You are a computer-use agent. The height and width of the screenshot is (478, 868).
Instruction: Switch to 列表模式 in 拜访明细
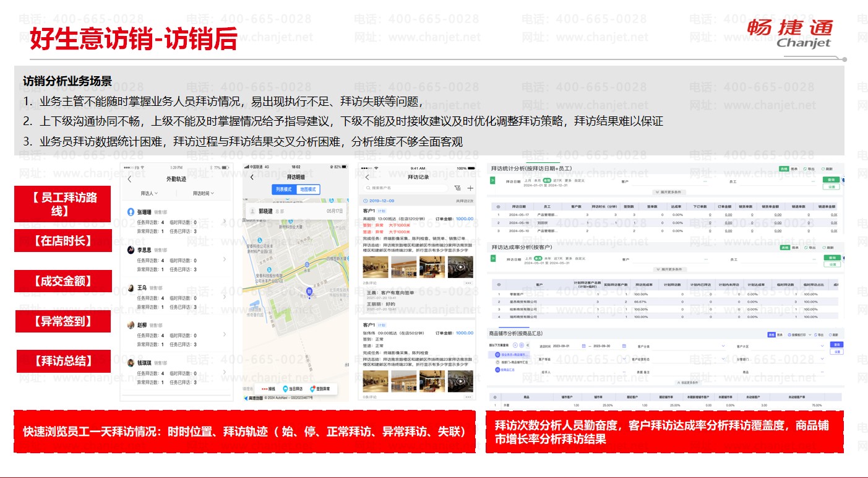click(x=284, y=189)
